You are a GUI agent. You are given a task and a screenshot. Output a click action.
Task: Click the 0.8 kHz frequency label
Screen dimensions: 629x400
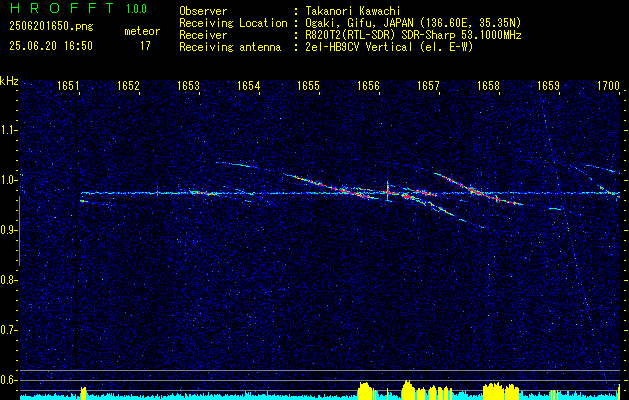click(x=8, y=280)
